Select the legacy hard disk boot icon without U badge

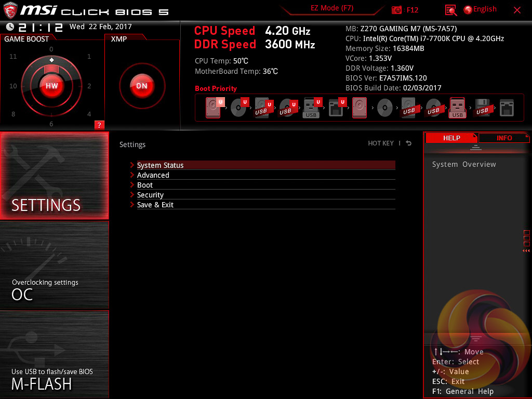pyautogui.click(x=360, y=108)
